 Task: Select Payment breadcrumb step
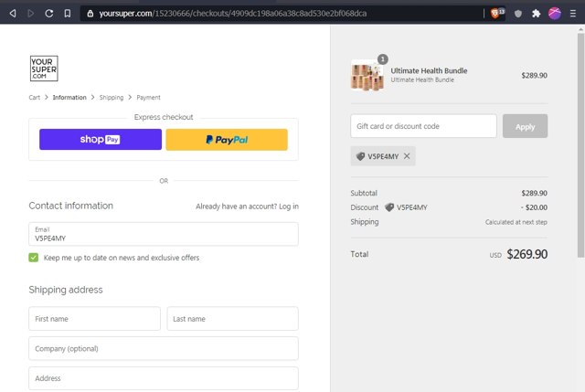[148, 98]
